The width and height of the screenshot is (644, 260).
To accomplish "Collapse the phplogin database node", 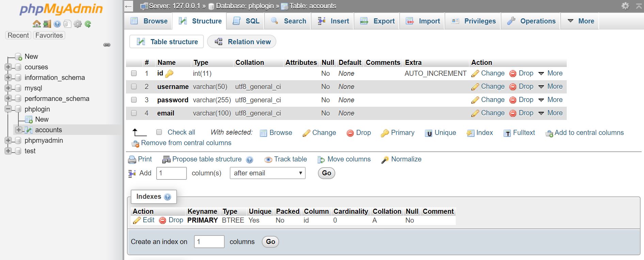I will pos(8,109).
